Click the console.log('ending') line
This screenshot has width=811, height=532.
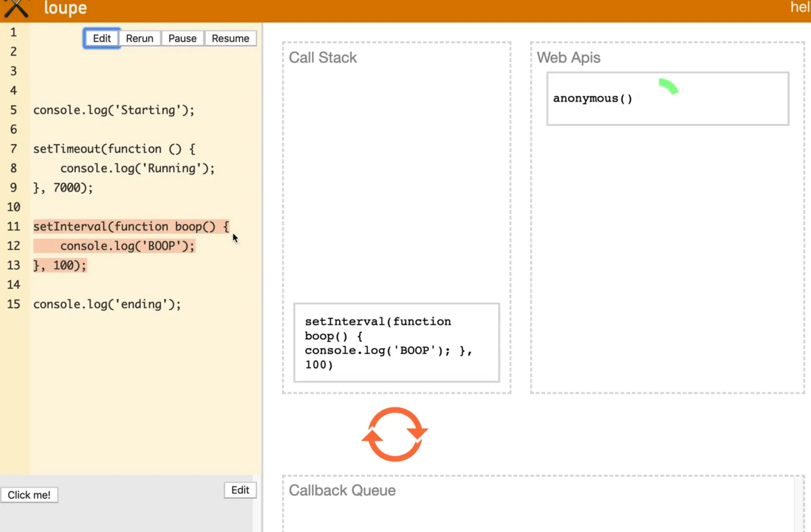[107, 304]
